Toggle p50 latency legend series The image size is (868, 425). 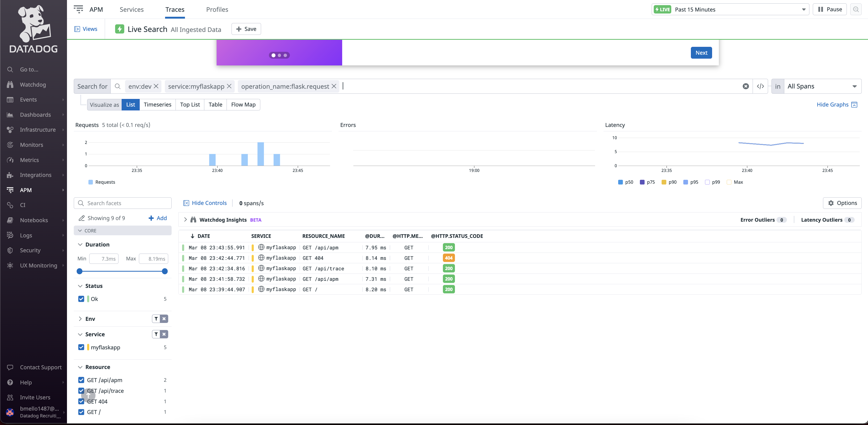[625, 182]
